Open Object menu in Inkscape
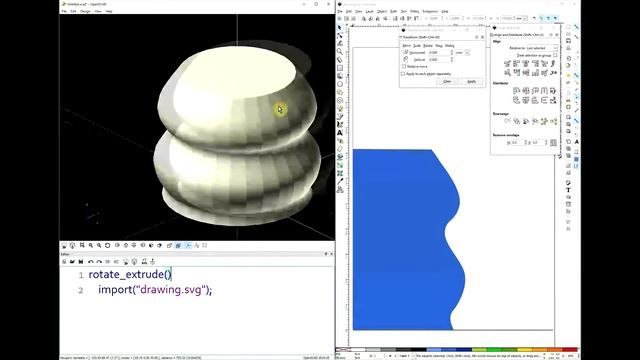The width and height of the screenshot is (640, 360). (x=382, y=11)
